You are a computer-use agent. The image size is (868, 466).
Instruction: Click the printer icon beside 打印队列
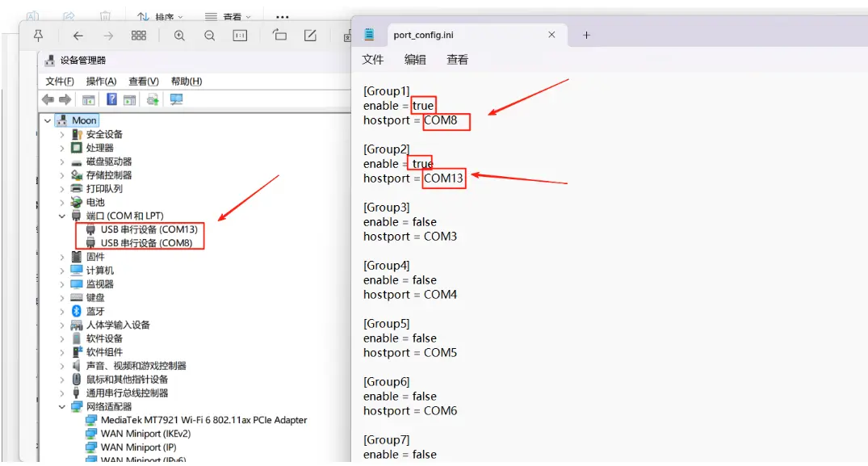click(x=77, y=189)
